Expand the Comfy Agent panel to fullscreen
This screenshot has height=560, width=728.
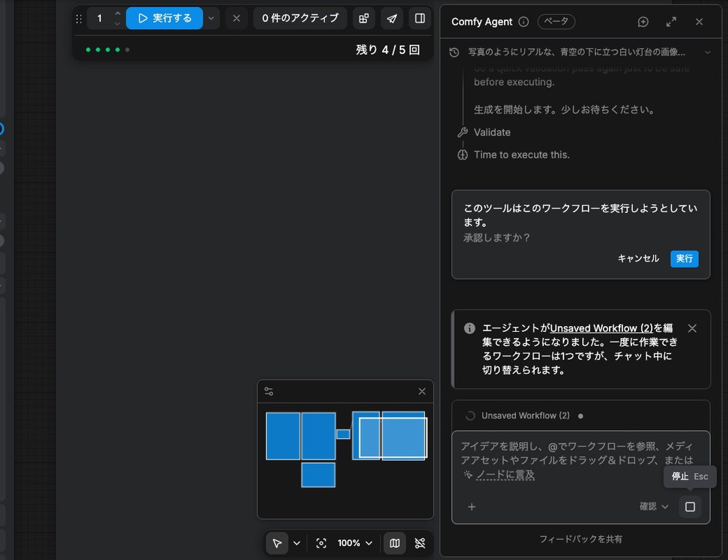(671, 22)
